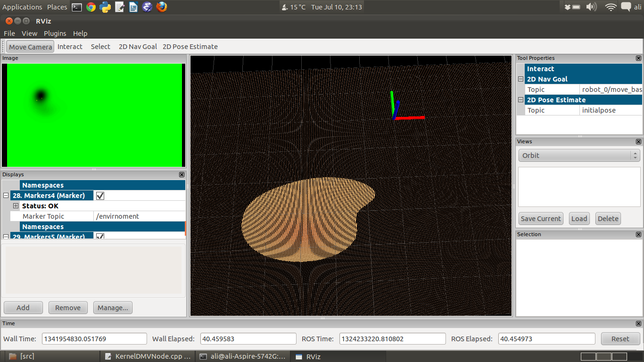Select the initialpose topic value
Image resolution: width=644 pixels, height=362 pixels.
coord(611,110)
